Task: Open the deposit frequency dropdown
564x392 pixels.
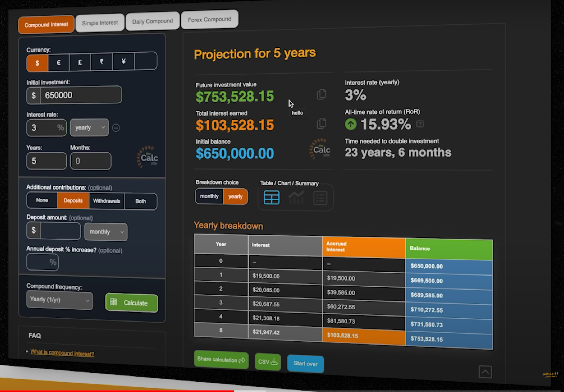Action: click(106, 232)
